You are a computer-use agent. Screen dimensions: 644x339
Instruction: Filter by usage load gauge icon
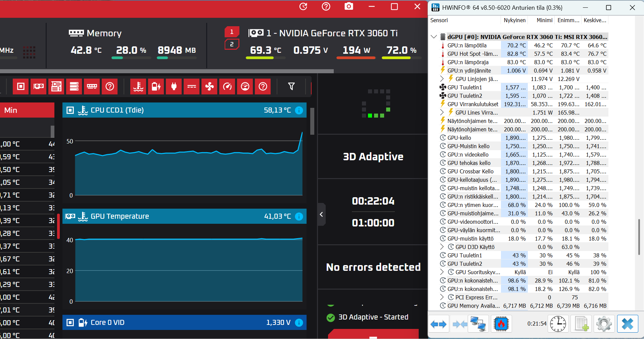point(245,87)
